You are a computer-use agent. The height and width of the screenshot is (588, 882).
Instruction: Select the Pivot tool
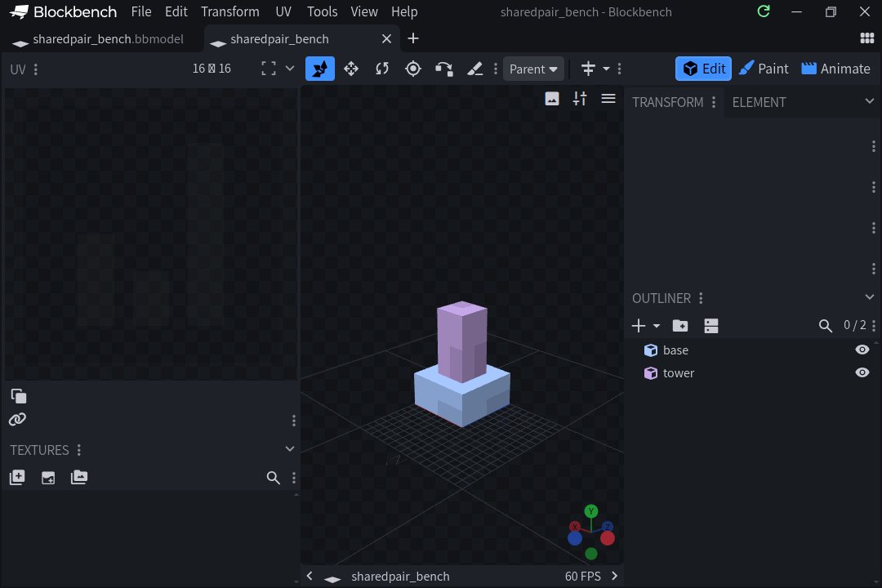click(x=413, y=69)
